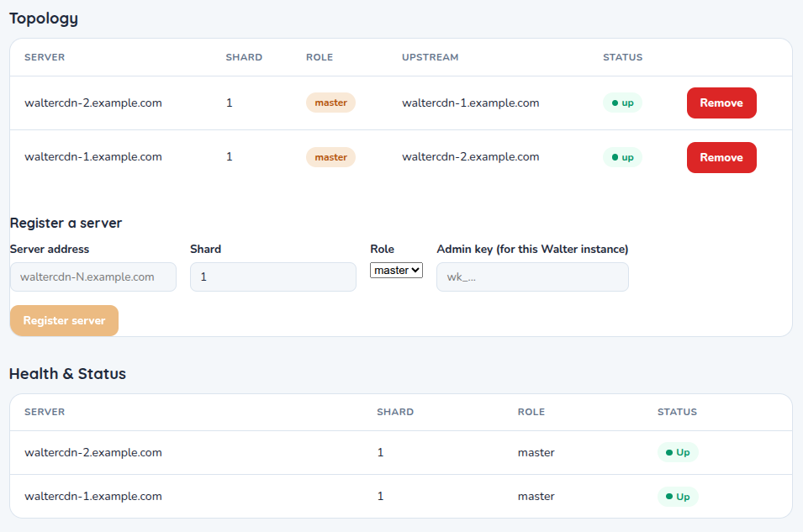Click the up status badge for waltercdn-1 in Topology
The width and height of the screenshot is (803, 532).
622,157
